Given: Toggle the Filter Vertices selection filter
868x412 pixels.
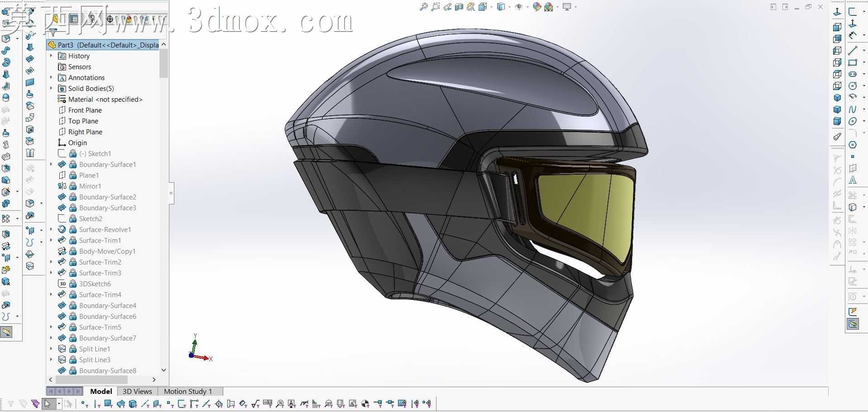Looking at the screenshot, I should click(x=85, y=403).
